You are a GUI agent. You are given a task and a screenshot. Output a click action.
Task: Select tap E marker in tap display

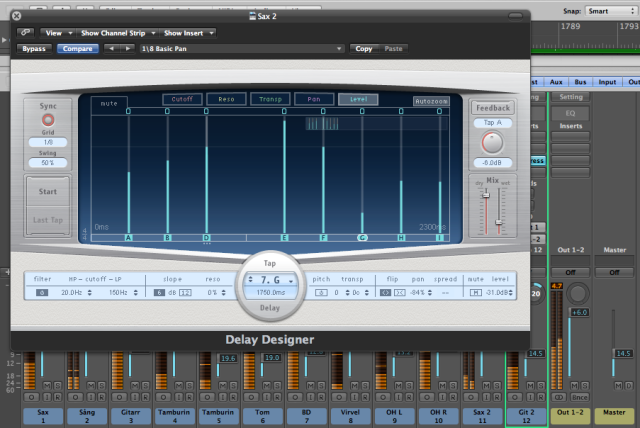tap(284, 237)
